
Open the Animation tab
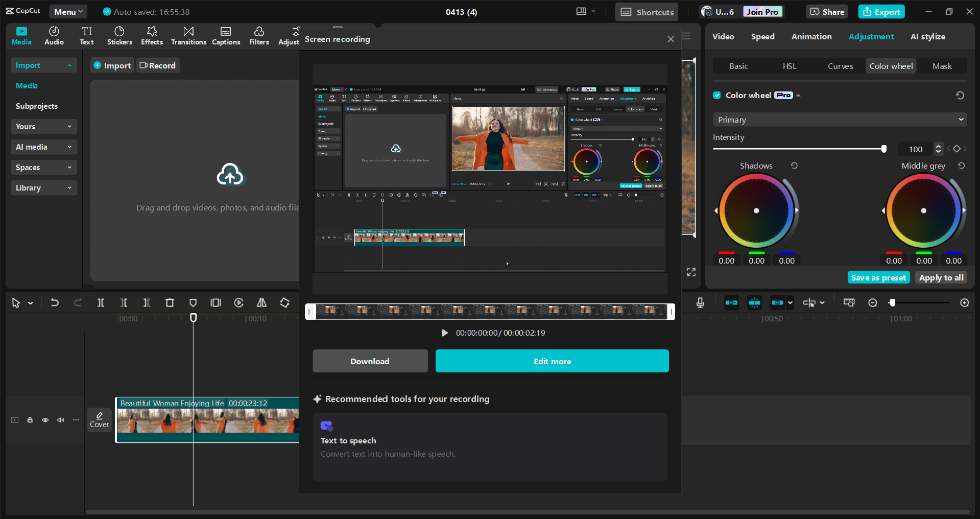pyautogui.click(x=811, y=37)
